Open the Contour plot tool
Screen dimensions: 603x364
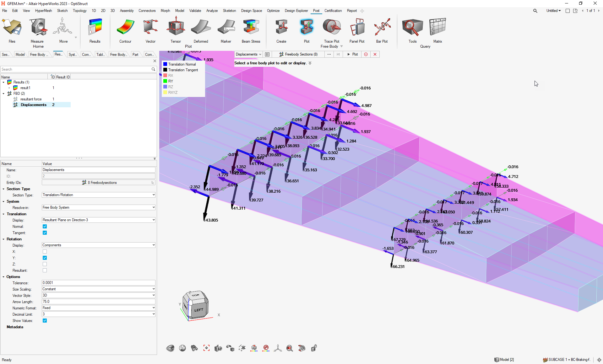tap(125, 30)
